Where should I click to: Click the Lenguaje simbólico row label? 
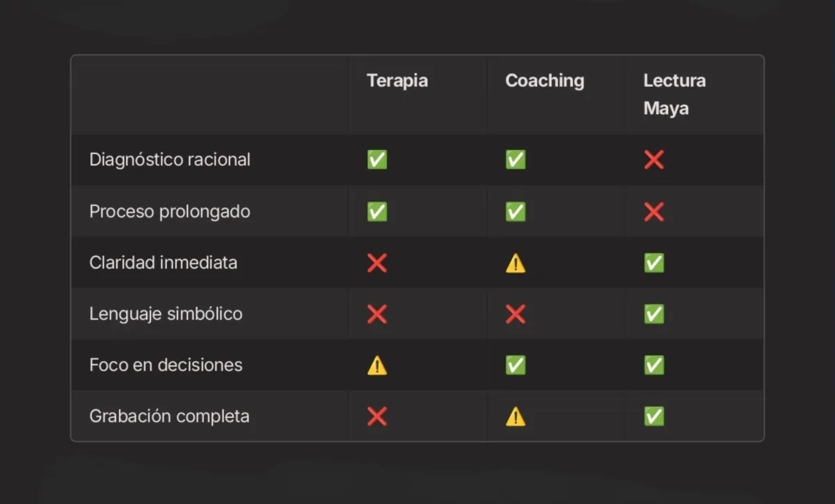coord(166,314)
